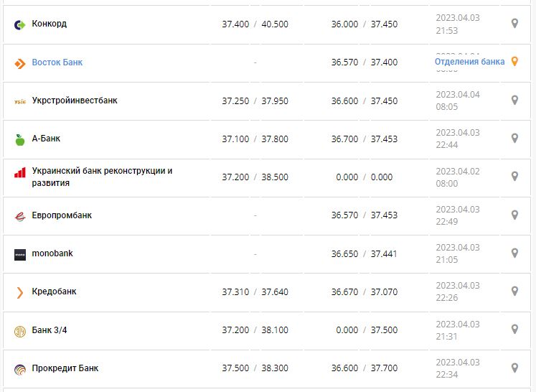Click the Прокредит Банк logo icon

pyautogui.click(x=20, y=369)
